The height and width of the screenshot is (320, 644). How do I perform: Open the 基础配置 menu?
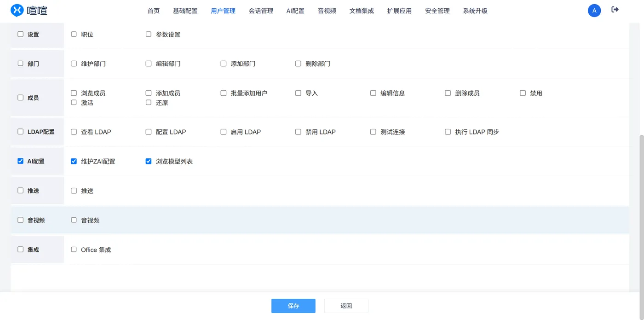pyautogui.click(x=185, y=11)
